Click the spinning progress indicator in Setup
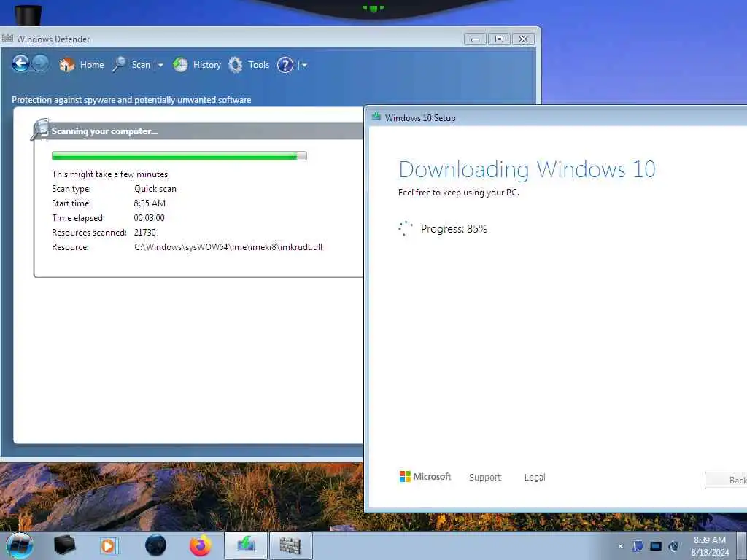 pyautogui.click(x=406, y=228)
